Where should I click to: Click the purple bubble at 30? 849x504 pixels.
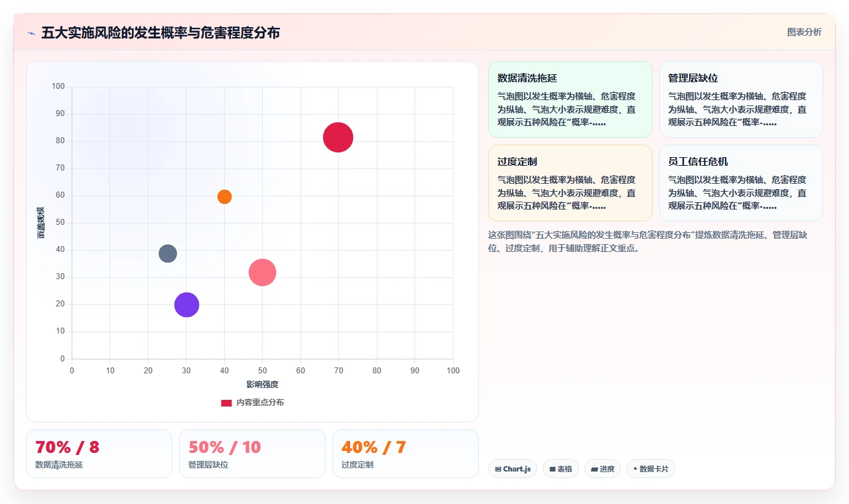pyautogui.click(x=186, y=304)
